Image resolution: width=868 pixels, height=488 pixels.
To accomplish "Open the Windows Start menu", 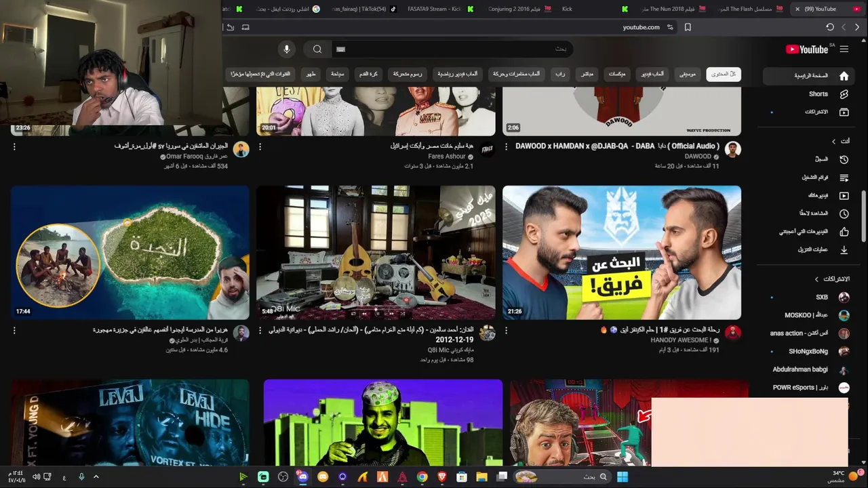I will click(x=622, y=477).
